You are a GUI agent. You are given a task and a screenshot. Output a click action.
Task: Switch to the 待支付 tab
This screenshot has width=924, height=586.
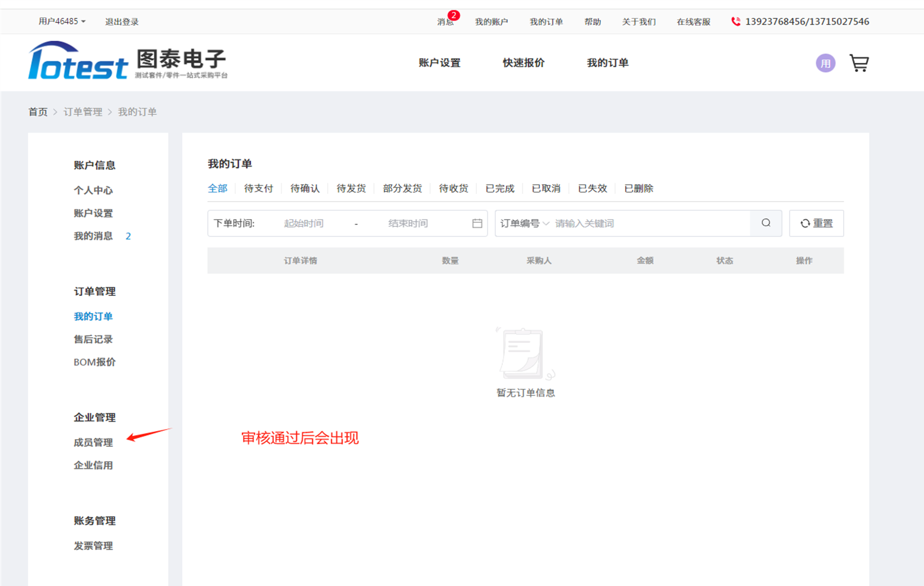click(258, 189)
